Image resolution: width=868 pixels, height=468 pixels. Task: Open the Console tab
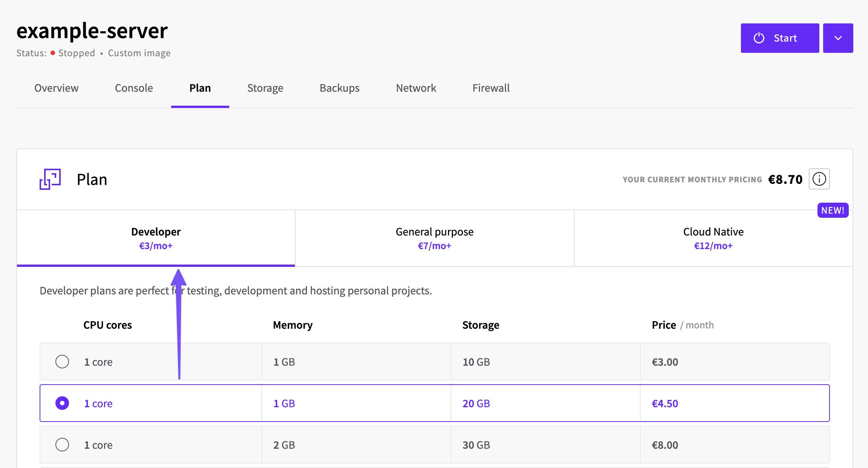134,88
